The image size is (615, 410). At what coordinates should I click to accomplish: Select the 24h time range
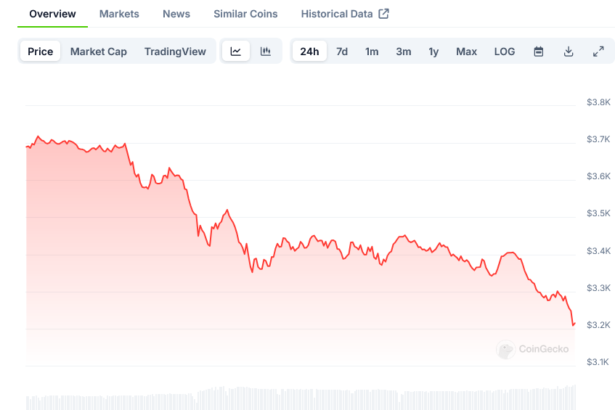point(310,52)
